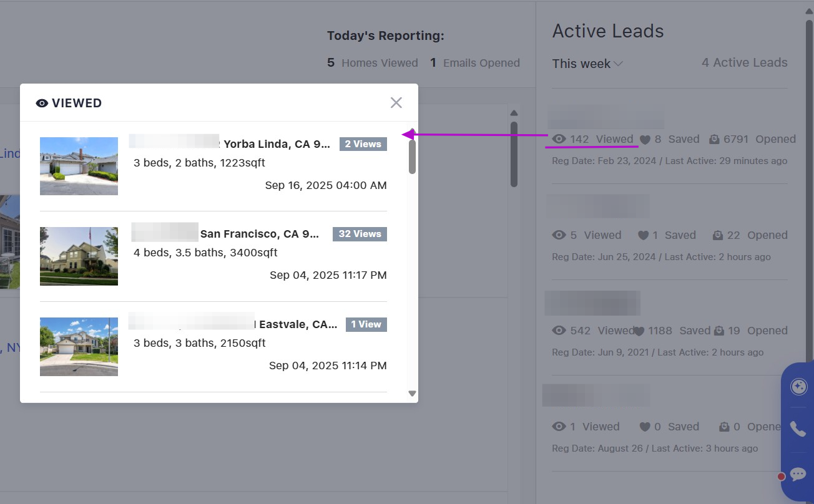Click the phone call icon
814x504 pixels.
[x=798, y=429]
